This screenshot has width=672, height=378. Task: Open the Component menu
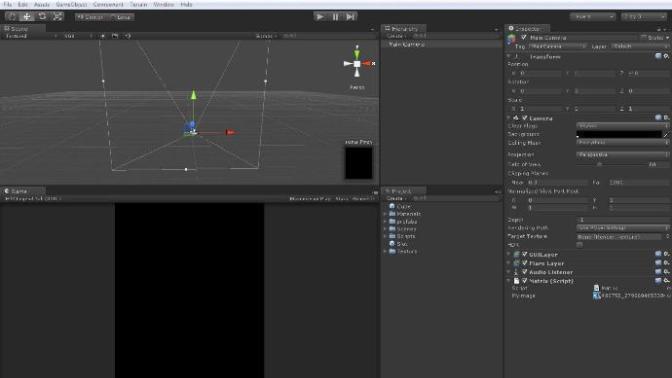tap(108, 4)
